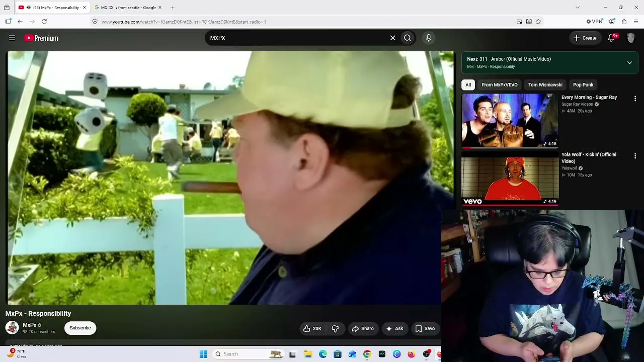This screenshot has width=644, height=362.
Task: Open File Explorer from the taskbar
Action: pyautogui.click(x=308, y=354)
